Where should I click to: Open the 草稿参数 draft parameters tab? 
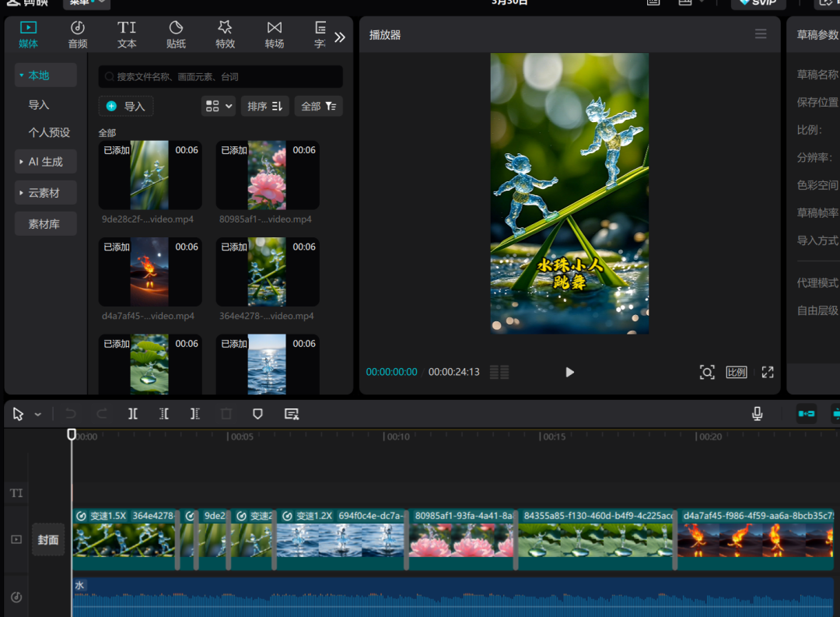817,35
